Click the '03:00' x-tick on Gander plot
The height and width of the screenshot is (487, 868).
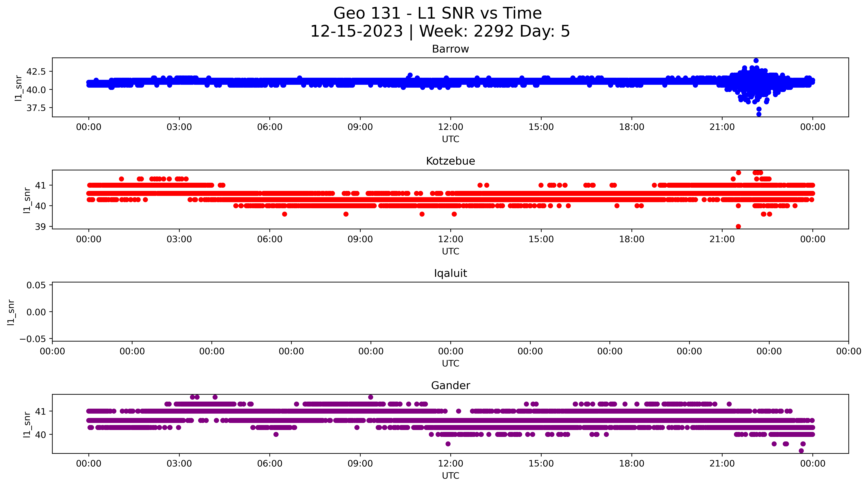pyautogui.click(x=179, y=464)
